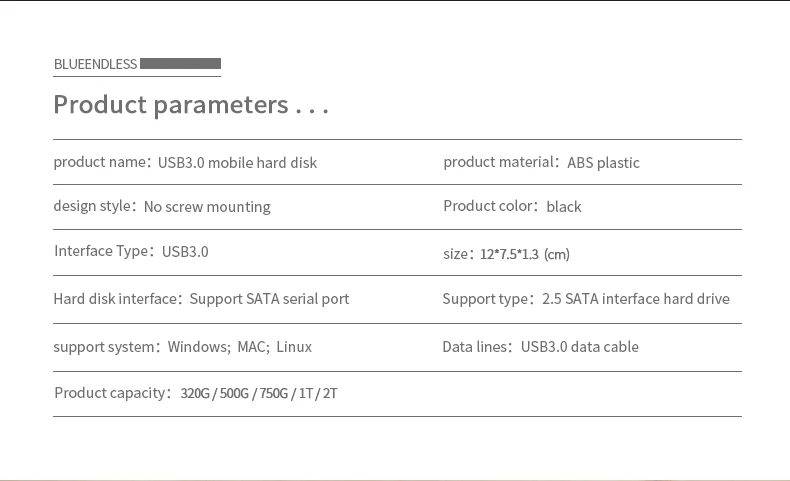790x481 pixels.
Task: Click the size value "12*7.5*1.3 (cm)"
Action: click(524, 254)
